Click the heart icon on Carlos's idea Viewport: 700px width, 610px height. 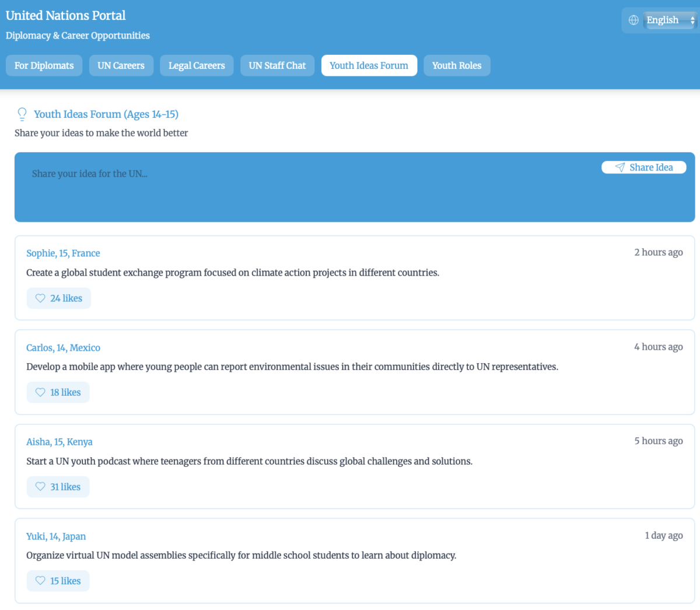coord(40,392)
